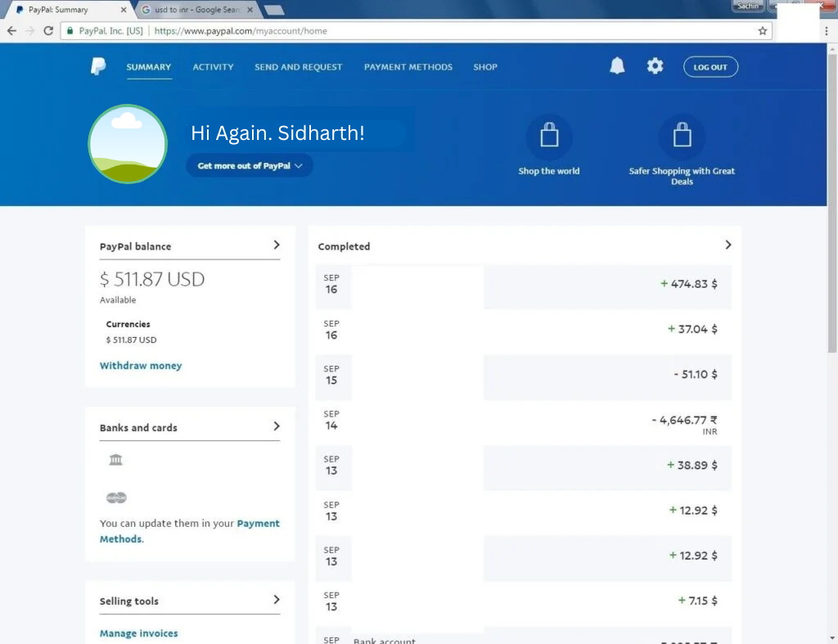Image resolution: width=838 pixels, height=644 pixels.
Task: Open the settings gear icon
Action: pyautogui.click(x=655, y=65)
